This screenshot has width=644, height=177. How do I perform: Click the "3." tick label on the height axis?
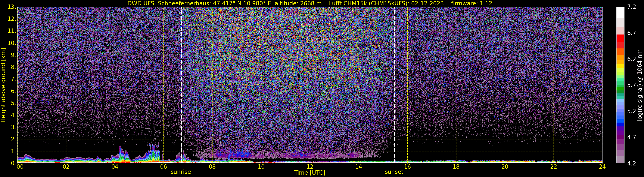click(13, 127)
